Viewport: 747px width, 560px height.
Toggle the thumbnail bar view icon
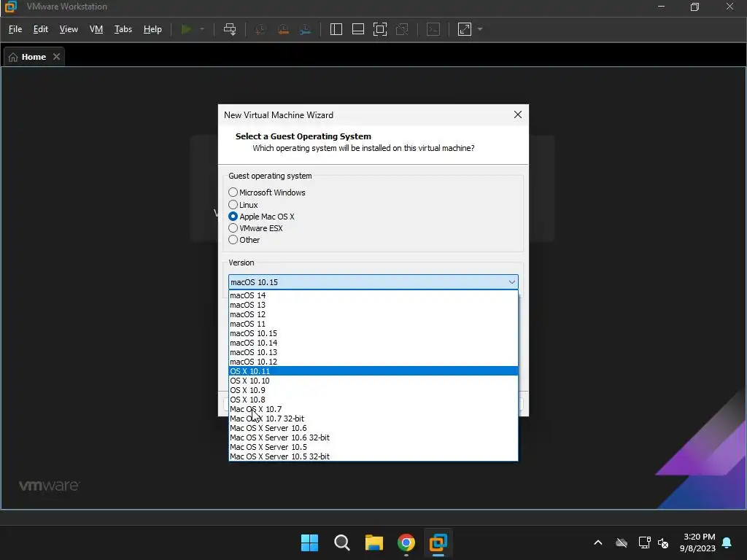click(357, 29)
